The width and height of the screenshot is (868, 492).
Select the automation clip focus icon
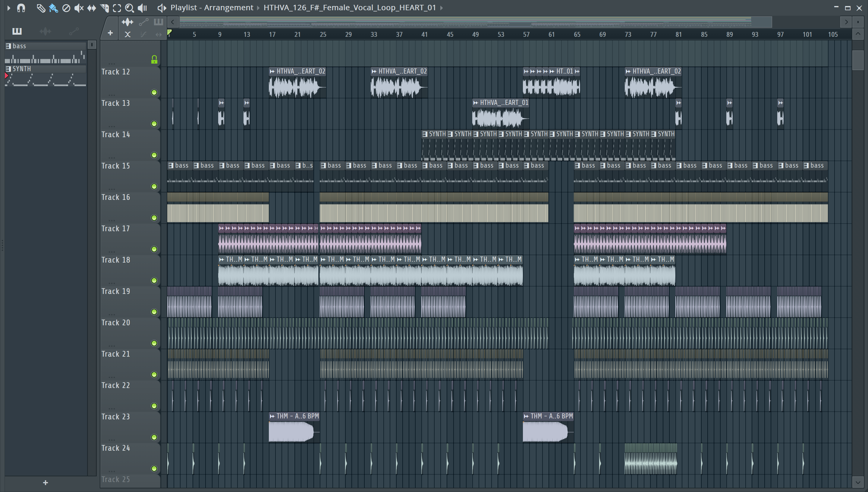[143, 22]
